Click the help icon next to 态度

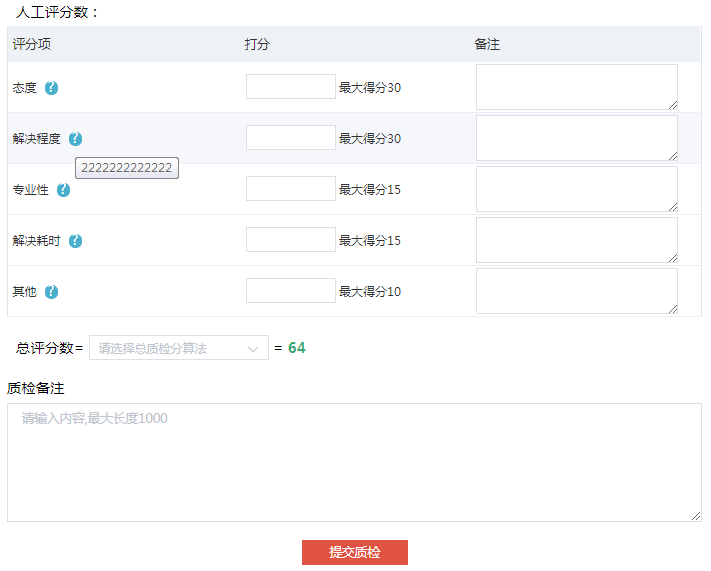click(52, 88)
